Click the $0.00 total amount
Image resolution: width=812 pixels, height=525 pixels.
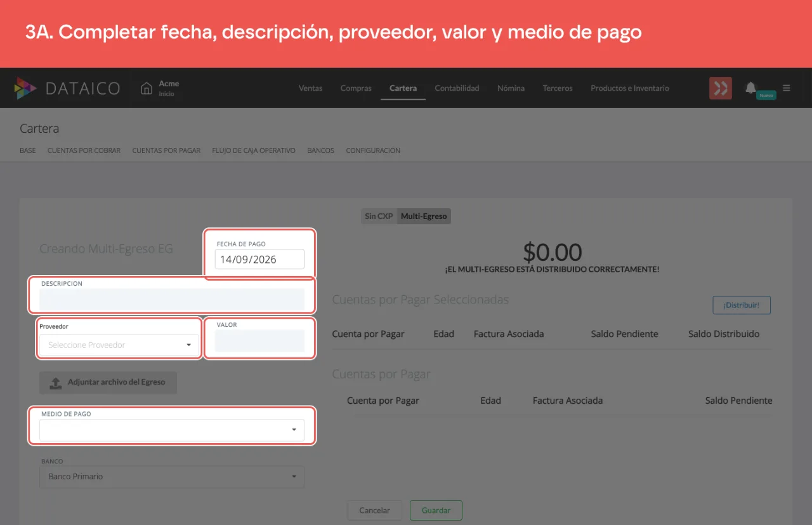[x=553, y=253]
